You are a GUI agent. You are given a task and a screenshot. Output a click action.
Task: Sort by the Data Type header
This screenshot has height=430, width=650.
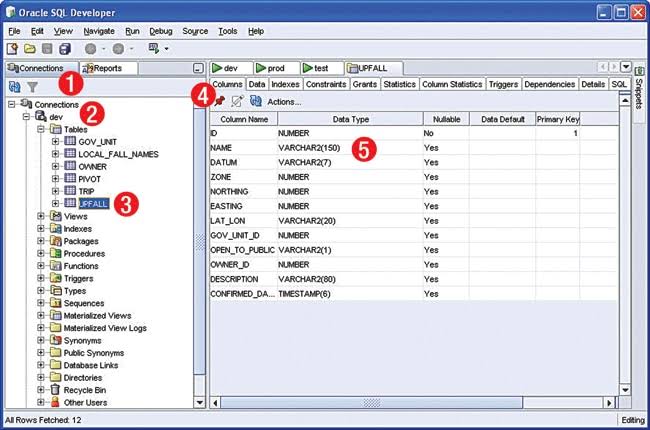pyautogui.click(x=350, y=119)
